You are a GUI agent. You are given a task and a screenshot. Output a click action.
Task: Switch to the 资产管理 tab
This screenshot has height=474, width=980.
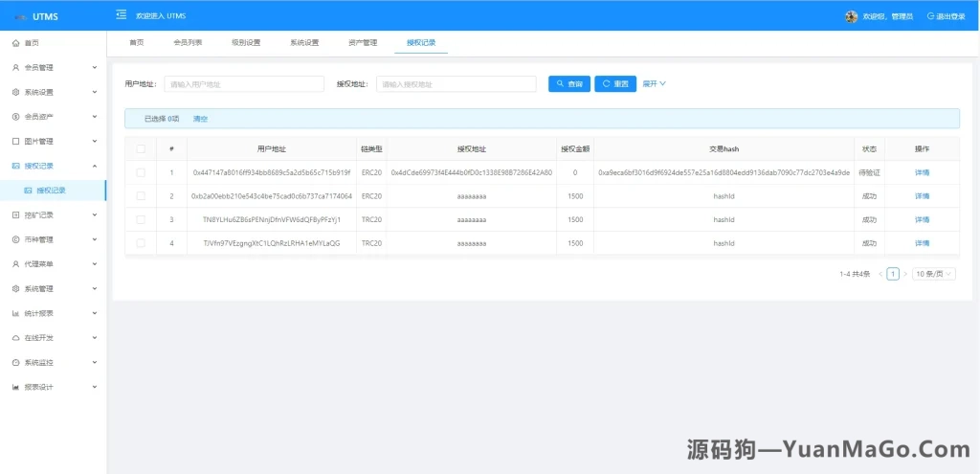point(363,42)
